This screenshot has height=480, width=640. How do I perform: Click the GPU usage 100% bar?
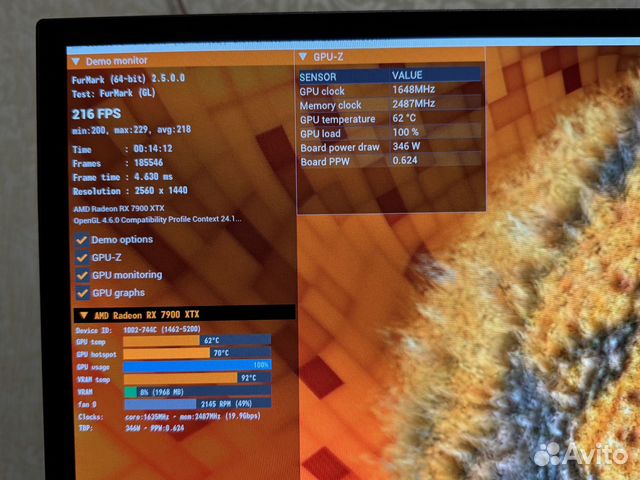coord(198,366)
